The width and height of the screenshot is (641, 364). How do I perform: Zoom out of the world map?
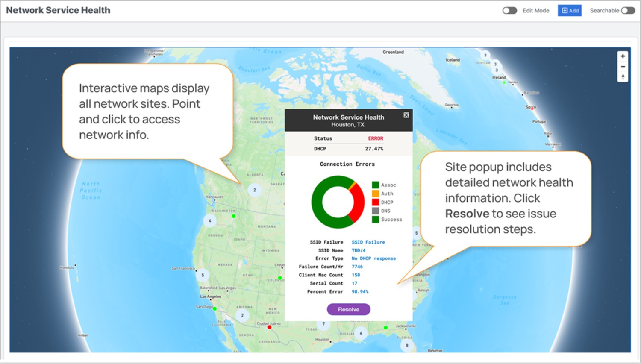623,67
